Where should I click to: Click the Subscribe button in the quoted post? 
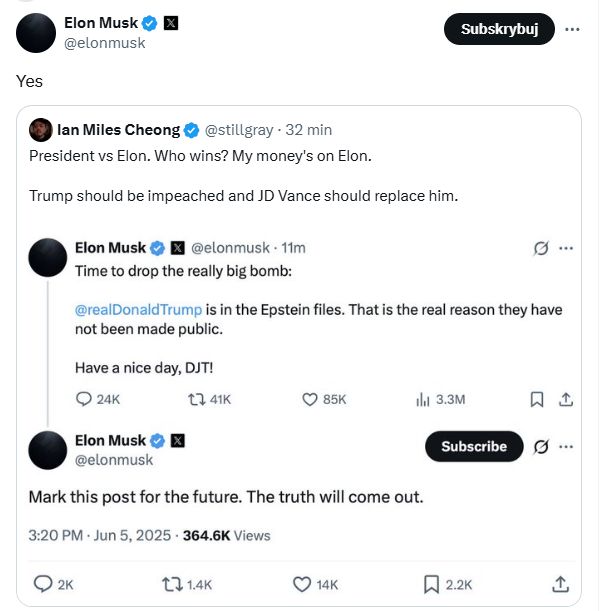tap(474, 446)
